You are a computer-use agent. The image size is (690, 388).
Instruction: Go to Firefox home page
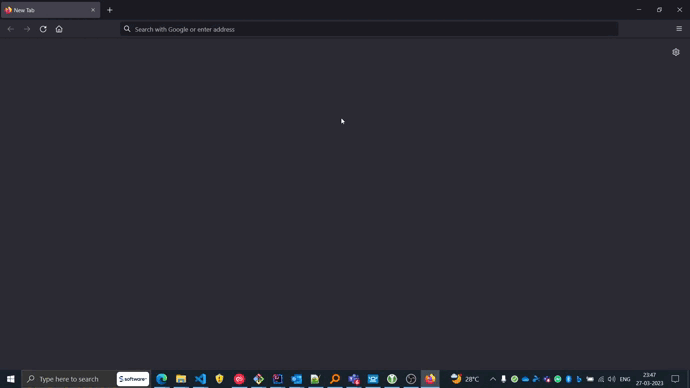pos(59,29)
